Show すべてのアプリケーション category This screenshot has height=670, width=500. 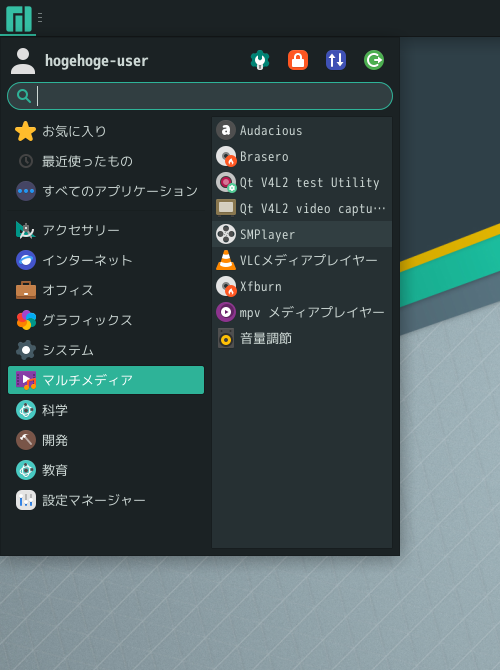pos(106,191)
